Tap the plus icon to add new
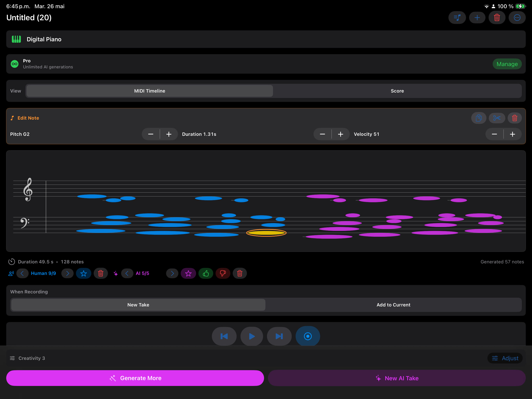532x399 pixels. 477,18
